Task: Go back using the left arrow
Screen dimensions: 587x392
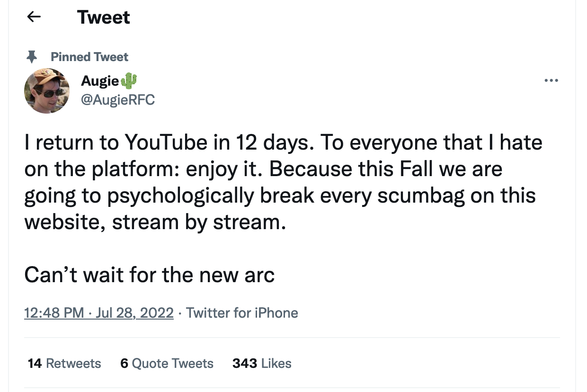Action: click(x=34, y=17)
